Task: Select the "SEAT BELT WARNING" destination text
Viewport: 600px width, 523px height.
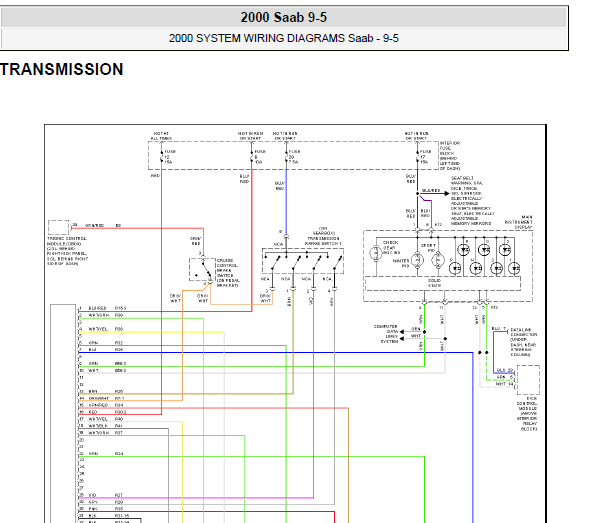Action: pyautogui.click(x=473, y=200)
